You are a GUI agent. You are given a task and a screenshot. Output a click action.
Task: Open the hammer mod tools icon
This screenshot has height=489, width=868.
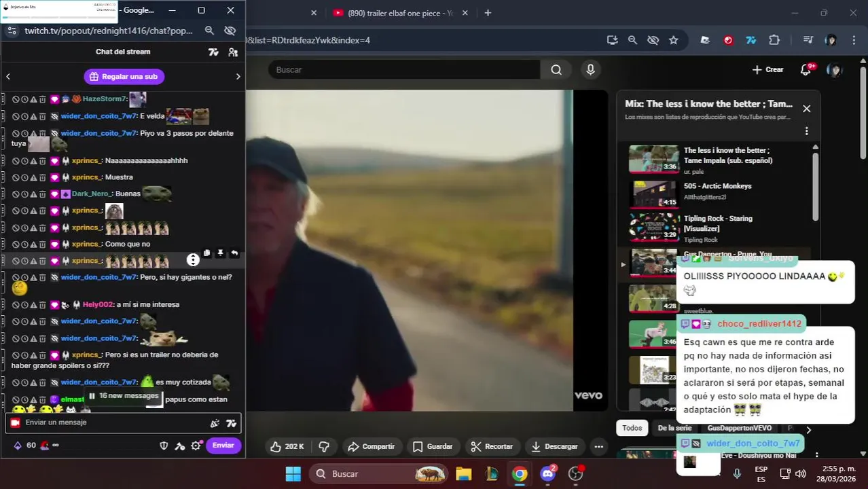point(179,446)
